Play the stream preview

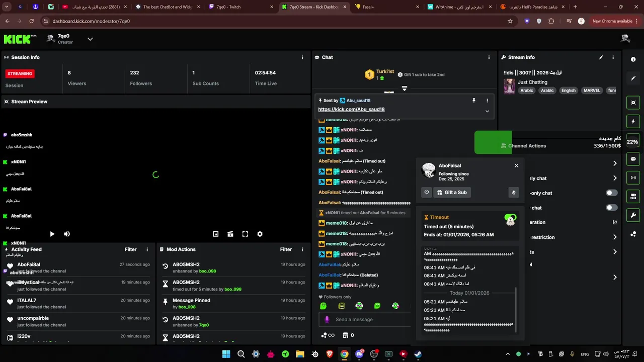[x=52, y=234]
